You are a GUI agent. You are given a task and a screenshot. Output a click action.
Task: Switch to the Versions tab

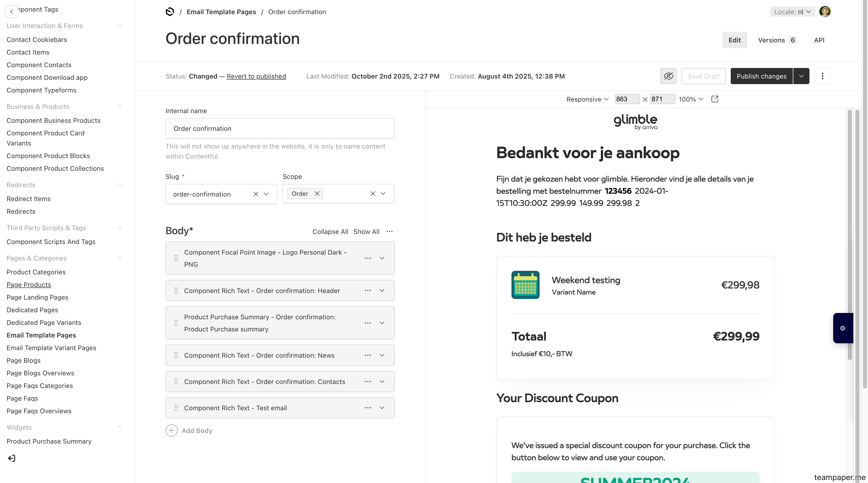[x=777, y=40]
